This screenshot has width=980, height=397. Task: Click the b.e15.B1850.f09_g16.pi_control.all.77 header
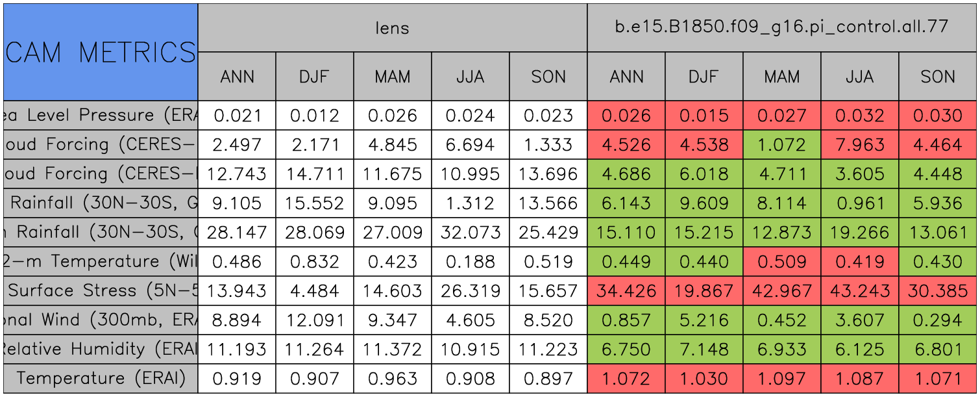(x=781, y=27)
